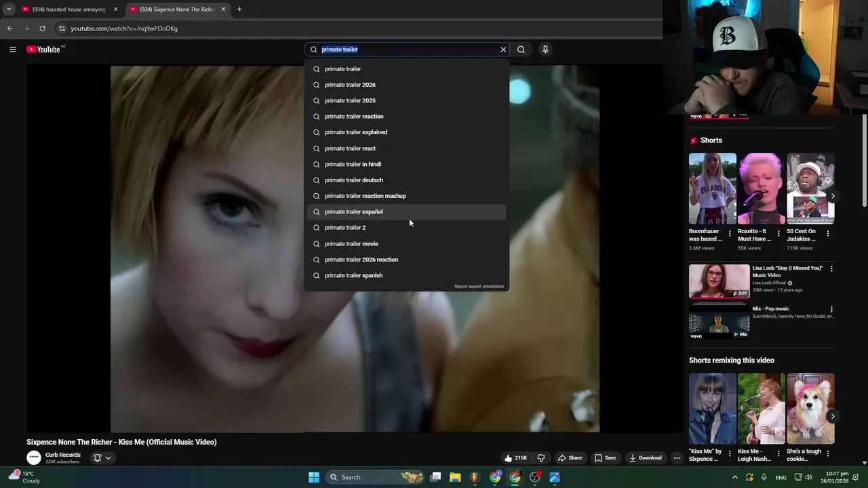Click the youtube.com address bar URL
The image size is (868, 488).
tap(124, 28)
